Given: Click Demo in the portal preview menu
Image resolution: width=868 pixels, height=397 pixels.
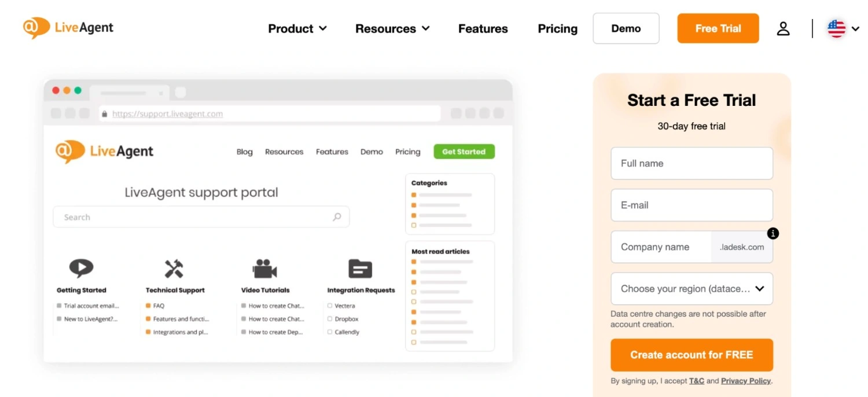Looking at the screenshot, I should click(372, 152).
